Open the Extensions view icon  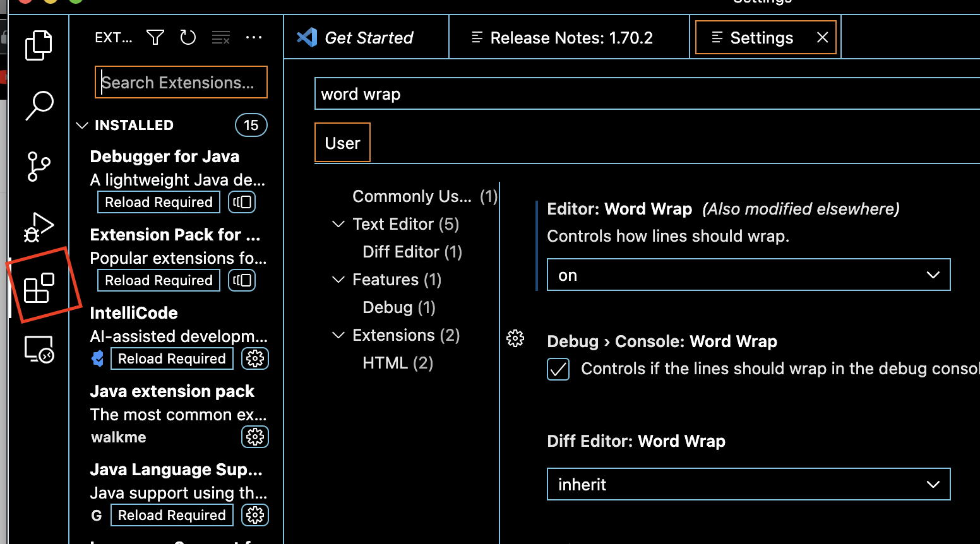[39, 288]
